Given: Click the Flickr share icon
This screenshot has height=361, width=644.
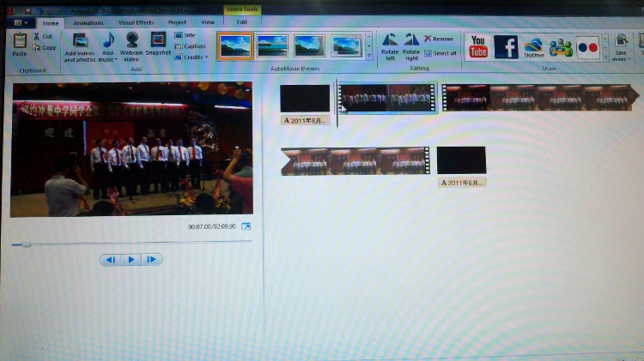Looking at the screenshot, I should (x=587, y=46).
